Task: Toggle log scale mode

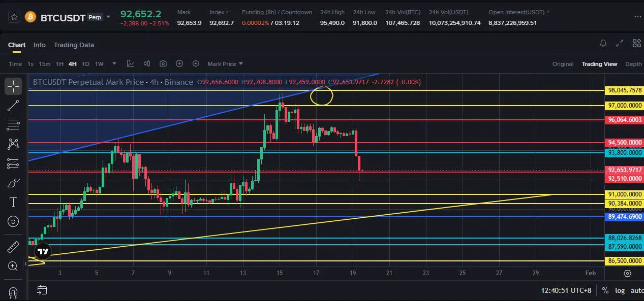Action: pos(620,291)
